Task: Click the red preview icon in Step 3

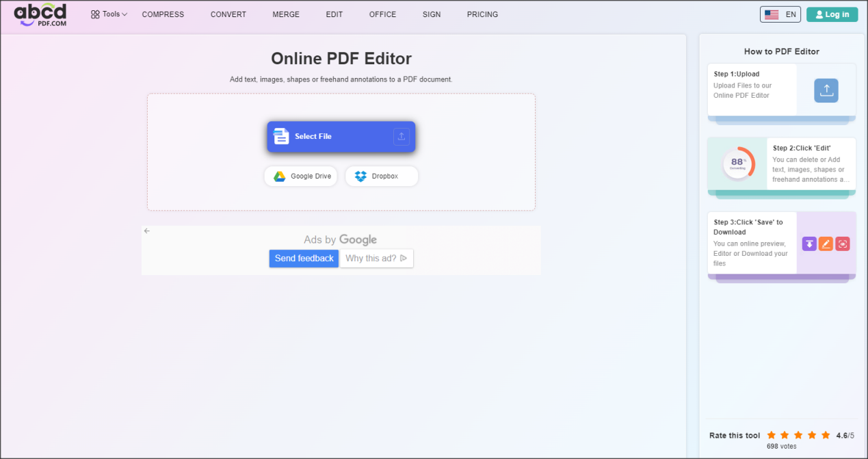Action: click(842, 244)
